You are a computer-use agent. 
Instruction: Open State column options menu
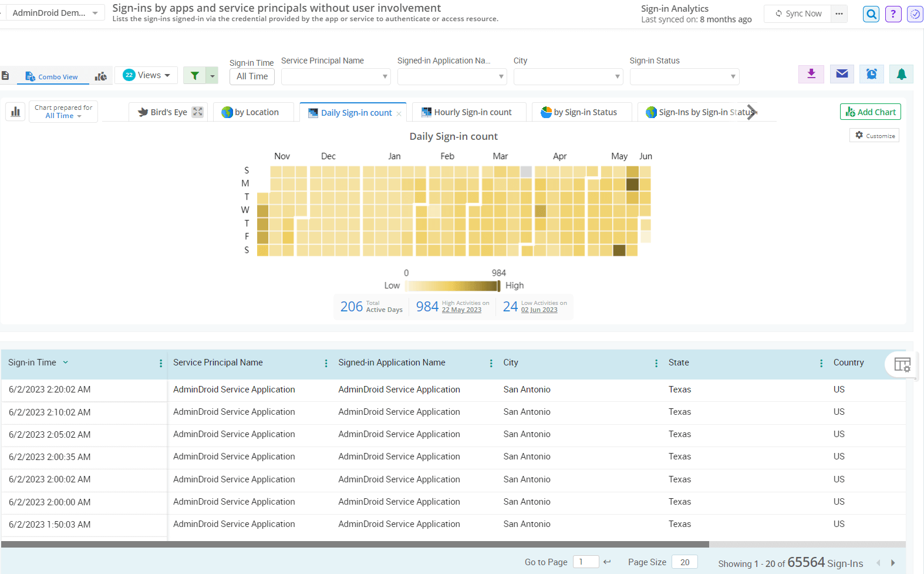point(821,363)
